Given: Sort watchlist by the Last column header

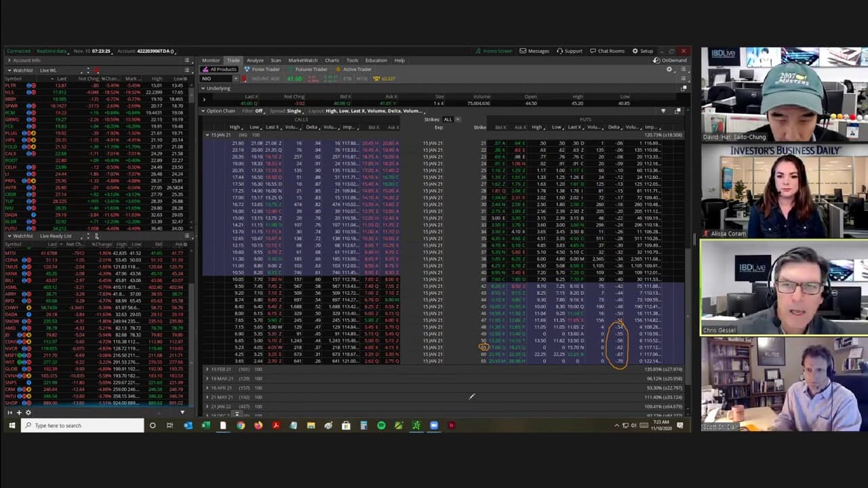Looking at the screenshot, I should [62, 79].
